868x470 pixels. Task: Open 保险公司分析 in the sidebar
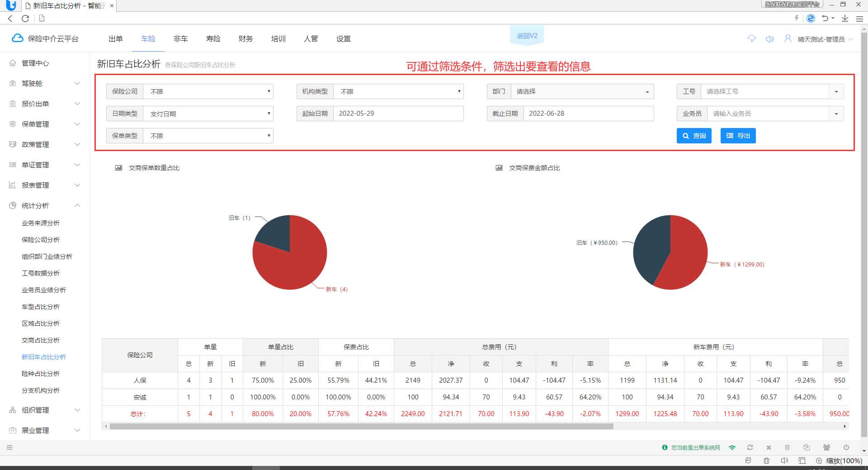(x=41, y=240)
